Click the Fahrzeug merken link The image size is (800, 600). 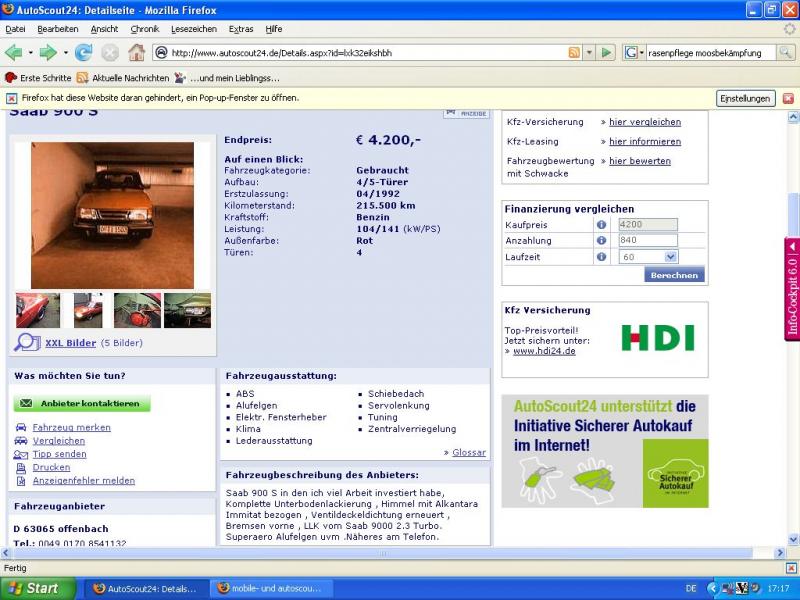71,427
